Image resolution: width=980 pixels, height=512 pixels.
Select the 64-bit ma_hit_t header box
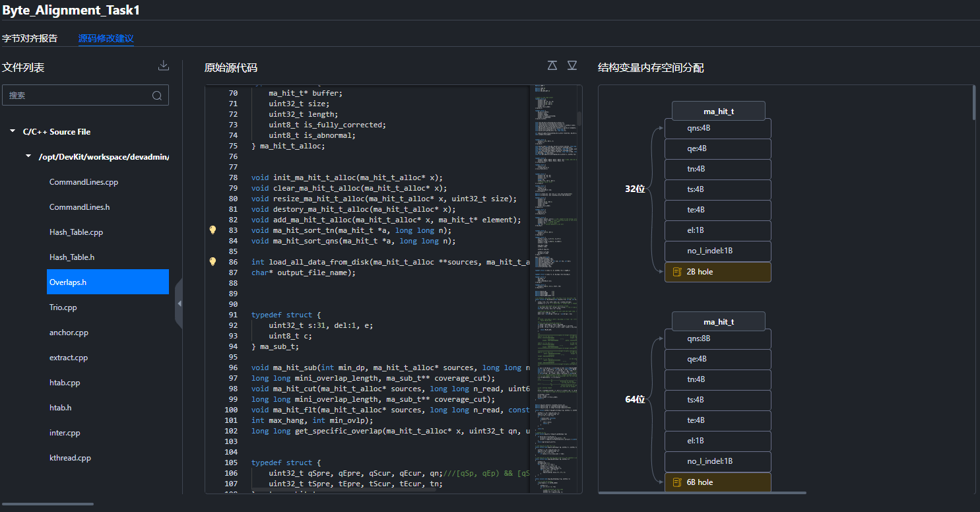pos(718,321)
